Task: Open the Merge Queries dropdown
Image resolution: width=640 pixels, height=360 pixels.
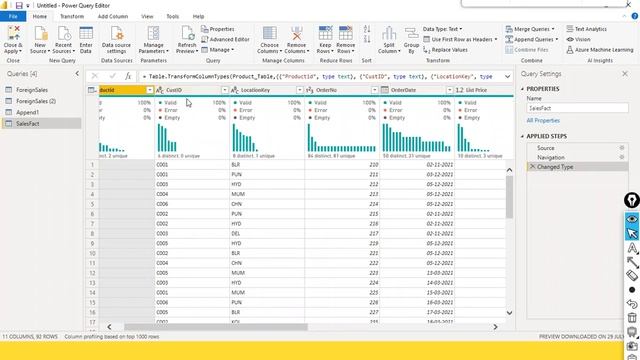Action: click(x=530, y=29)
